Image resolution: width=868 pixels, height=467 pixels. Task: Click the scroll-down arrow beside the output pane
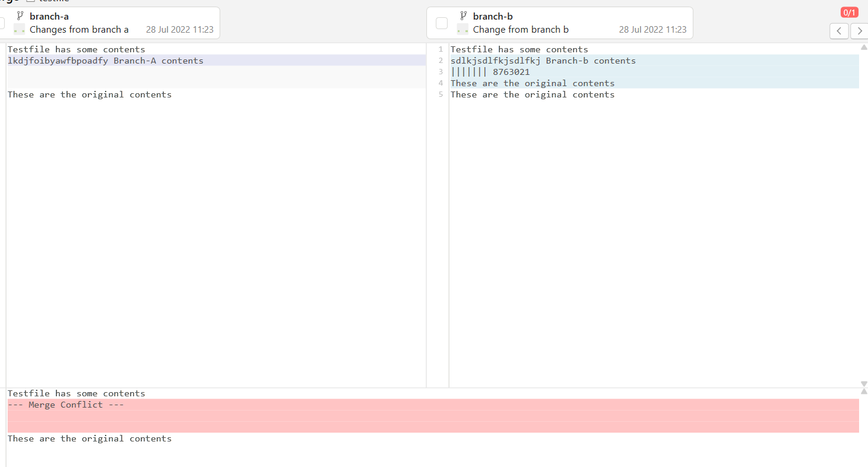point(864,384)
